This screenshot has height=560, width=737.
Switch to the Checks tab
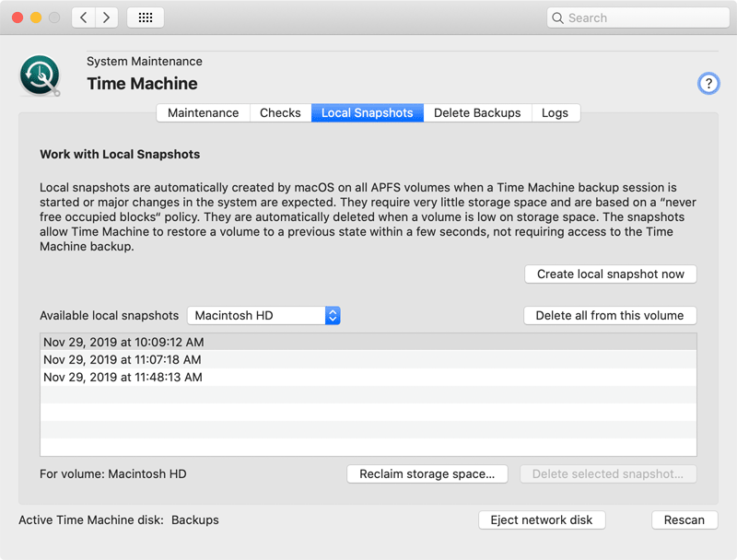click(280, 112)
